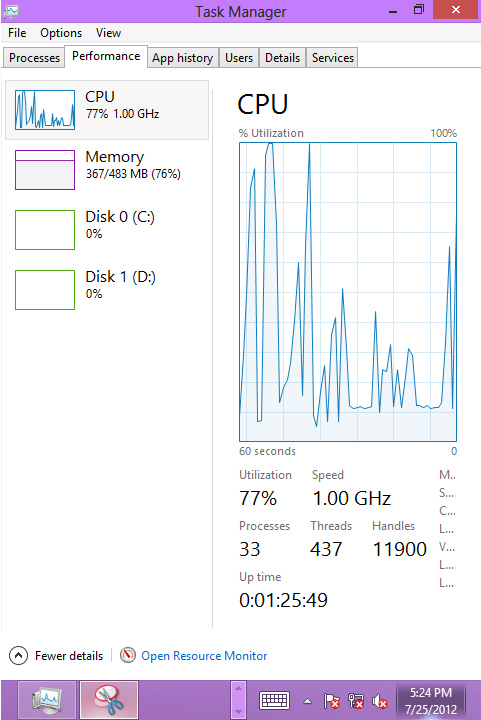Click Task Manager icon in taskbar
The height and width of the screenshot is (720, 481).
[47, 700]
